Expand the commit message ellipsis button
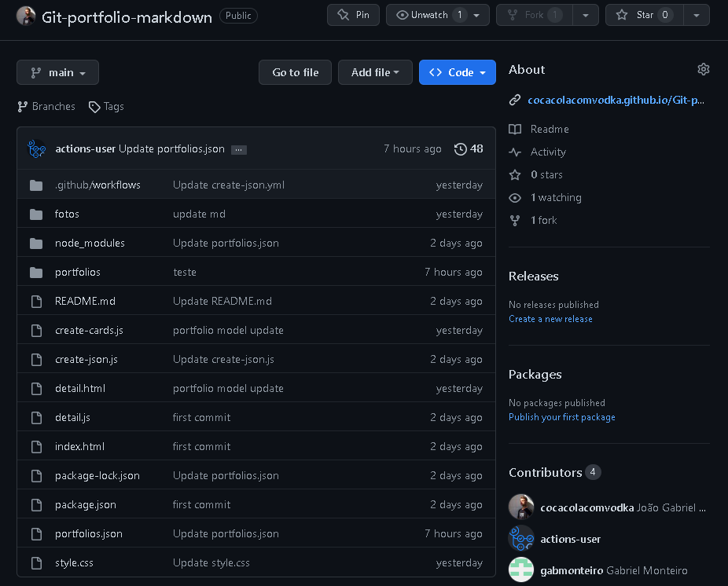The image size is (728, 586). pyautogui.click(x=239, y=149)
